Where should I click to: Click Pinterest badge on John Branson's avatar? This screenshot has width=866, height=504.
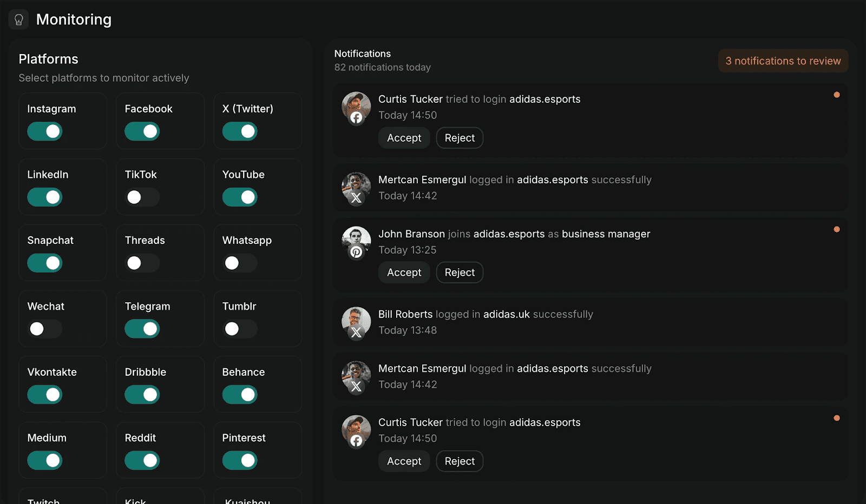click(356, 252)
